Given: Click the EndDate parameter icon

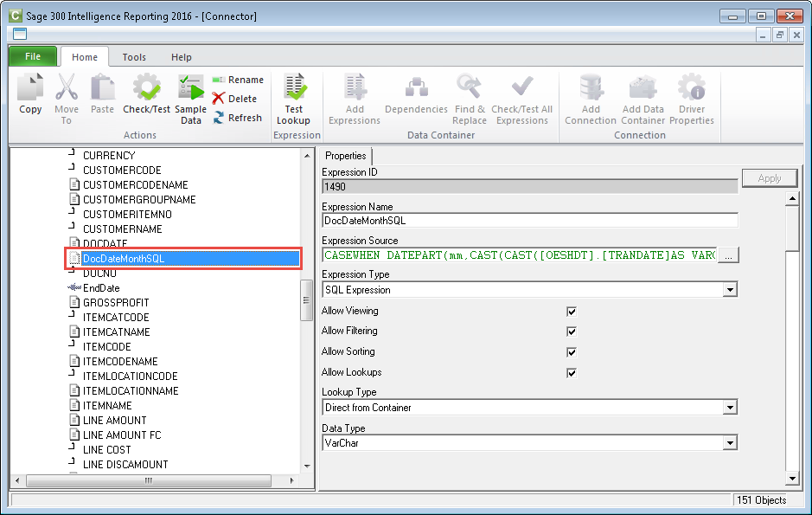Looking at the screenshot, I should tap(74, 287).
